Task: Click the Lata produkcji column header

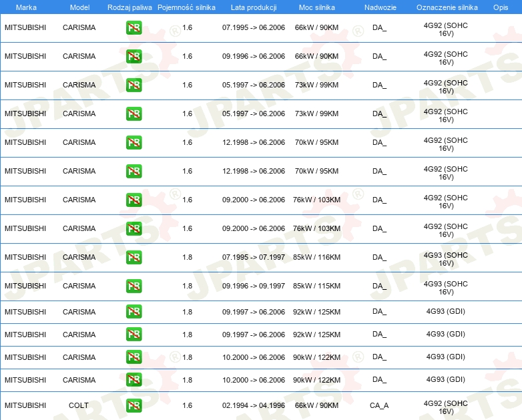Action: click(254, 7)
